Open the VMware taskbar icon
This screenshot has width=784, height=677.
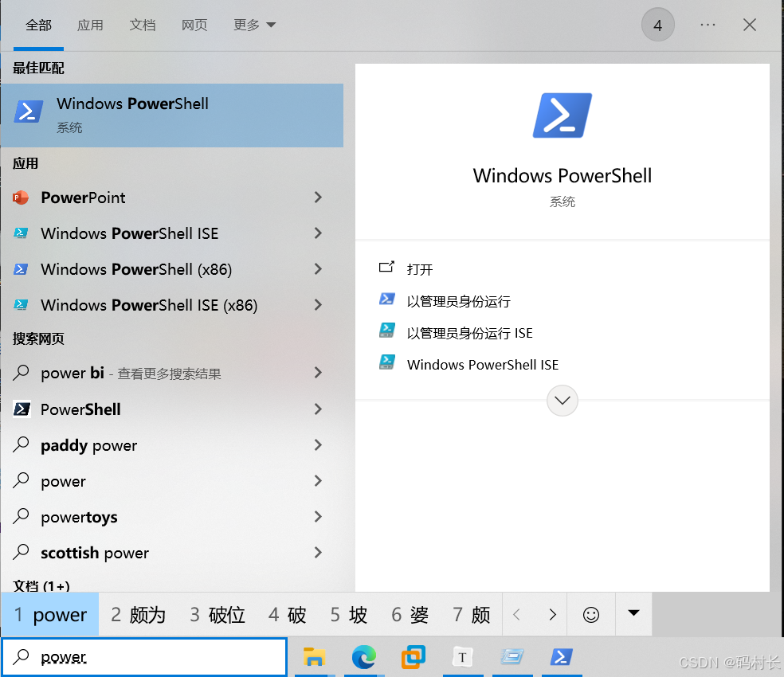coord(413,656)
